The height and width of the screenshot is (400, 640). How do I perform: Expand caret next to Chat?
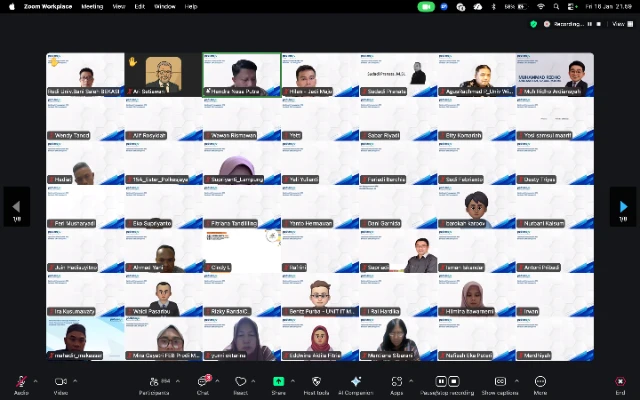217,381
